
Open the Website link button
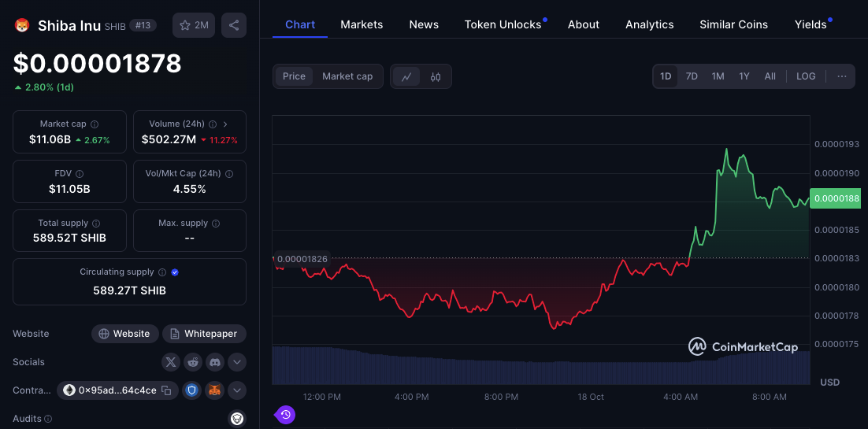[x=125, y=334]
